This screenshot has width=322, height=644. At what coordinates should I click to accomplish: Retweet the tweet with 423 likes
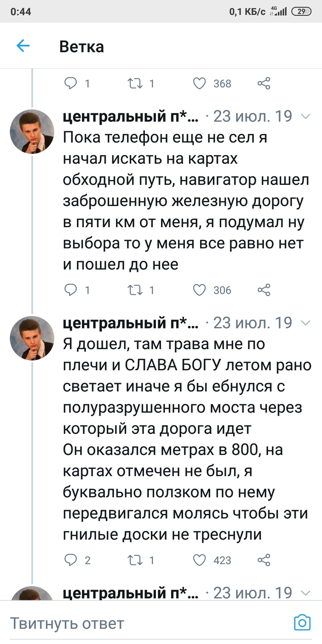pos(135,560)
